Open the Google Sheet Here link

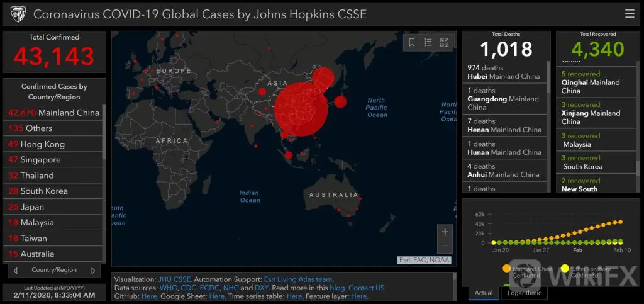pos(216,296)
